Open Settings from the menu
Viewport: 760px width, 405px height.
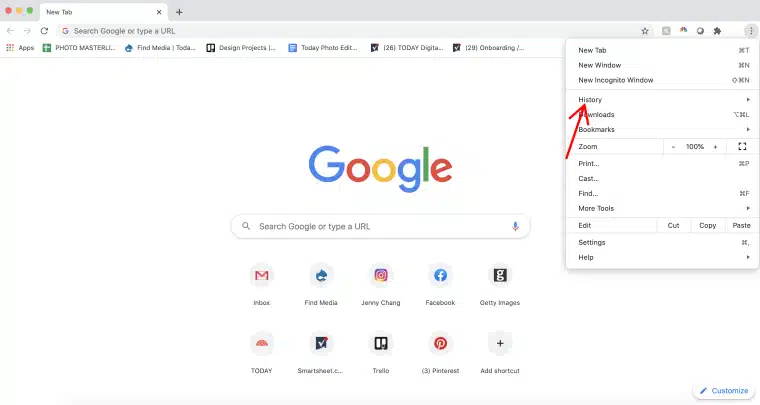[x=663, y=243]
